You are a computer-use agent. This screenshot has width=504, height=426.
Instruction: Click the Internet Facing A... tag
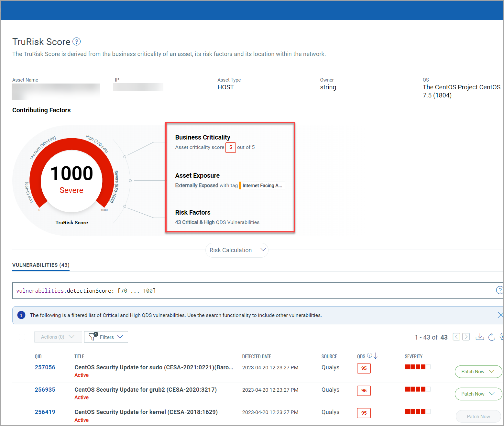pos(262,185)
